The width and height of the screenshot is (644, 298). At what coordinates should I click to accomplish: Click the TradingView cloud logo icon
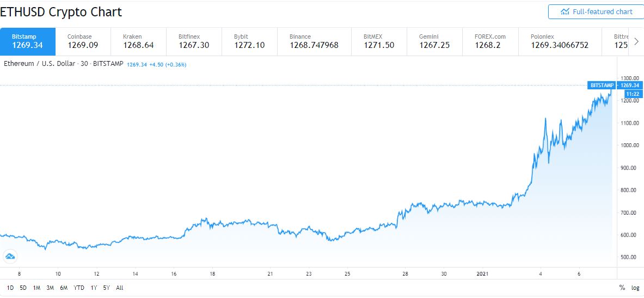coord(10,257)
